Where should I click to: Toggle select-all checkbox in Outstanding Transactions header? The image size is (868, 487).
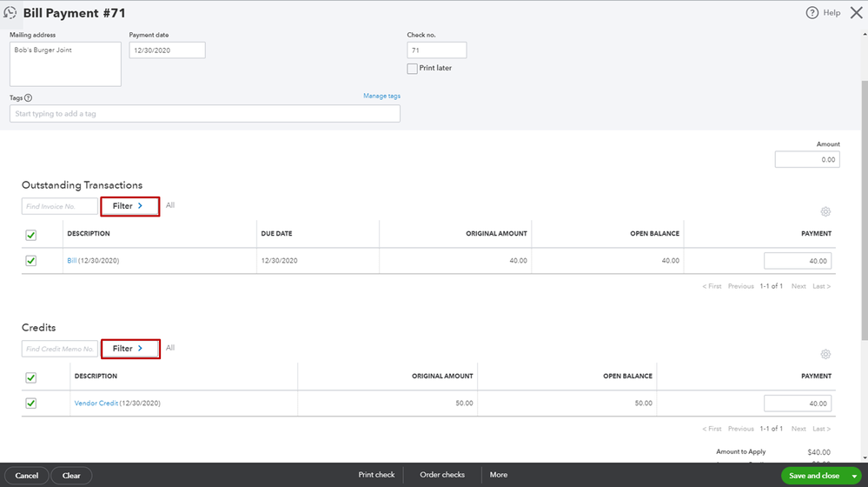pos(31,235)
